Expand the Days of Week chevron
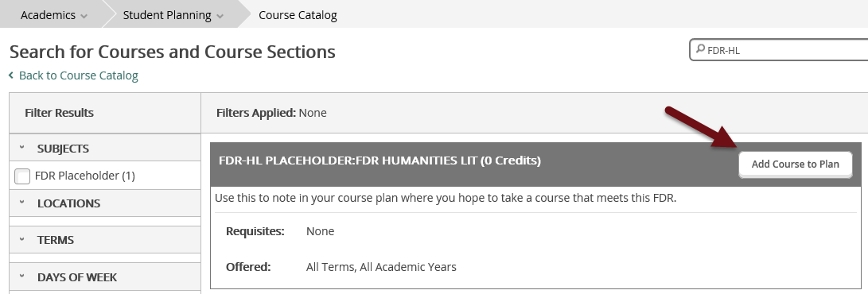The height and width of the screenshot is (294, 868). (x=22, y=277)
